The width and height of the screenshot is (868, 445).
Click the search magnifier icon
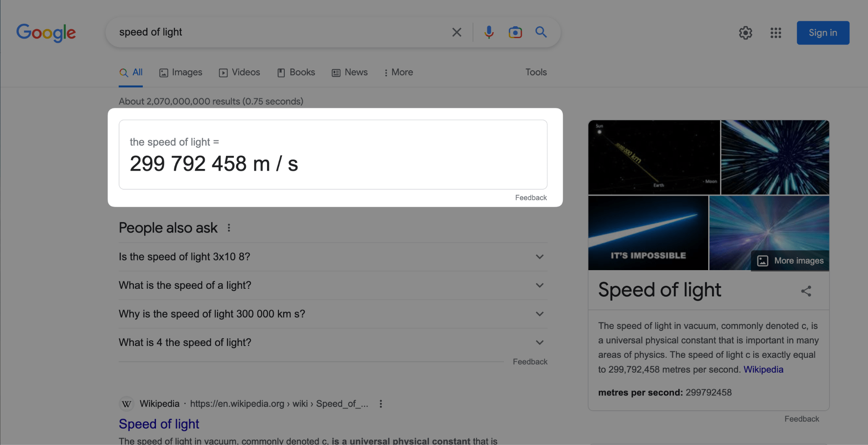click(x=540, y=32)
